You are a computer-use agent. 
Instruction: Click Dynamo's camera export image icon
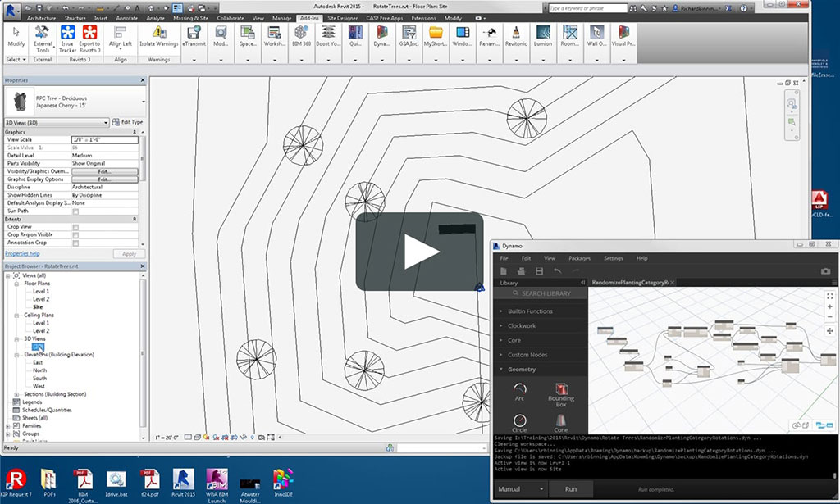coord(825,271)
